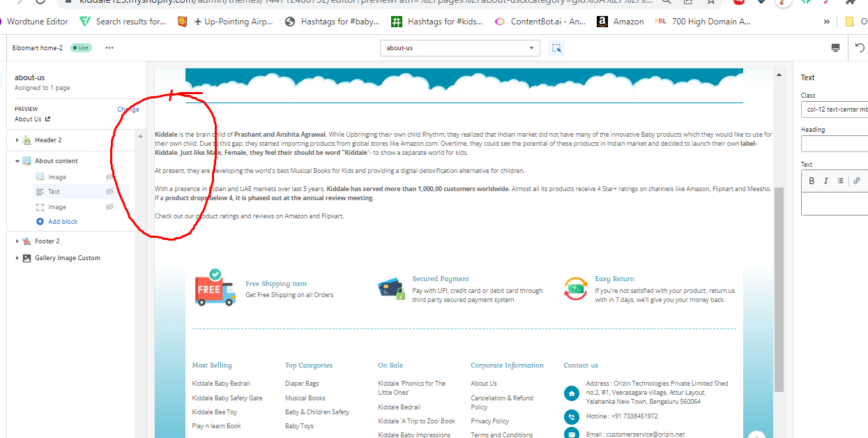Insert a link in Text editor
Viewport: 868px width, 438px height.
pos(857,180)
